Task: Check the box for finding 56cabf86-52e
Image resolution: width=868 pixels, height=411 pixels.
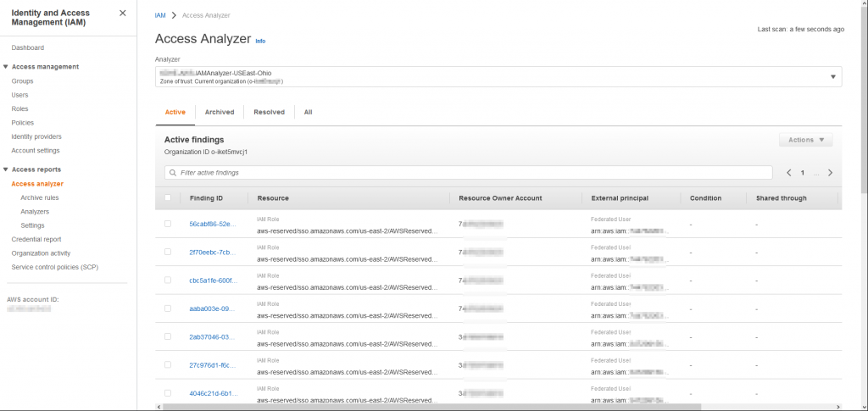Action: 168,224
